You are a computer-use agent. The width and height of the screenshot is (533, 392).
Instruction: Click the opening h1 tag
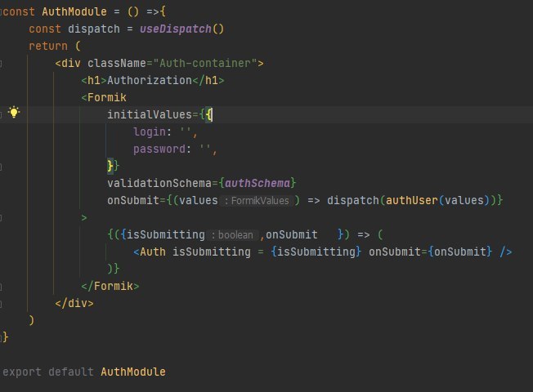click(94, 81)
